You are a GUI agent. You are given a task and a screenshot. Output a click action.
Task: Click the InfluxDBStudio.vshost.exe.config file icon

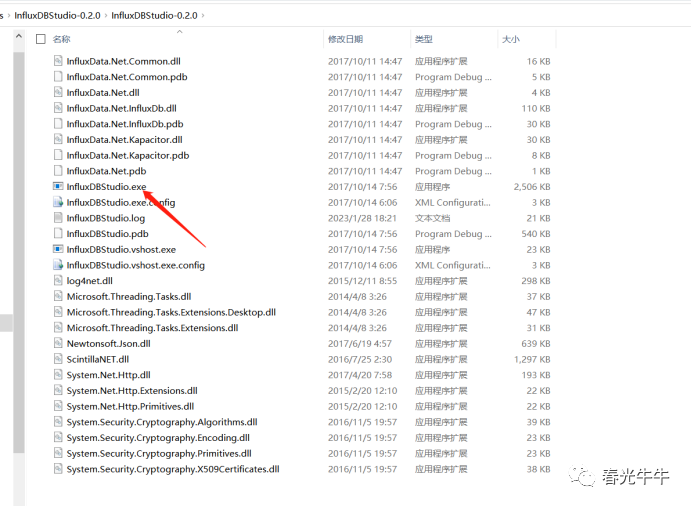click(58, 265)
